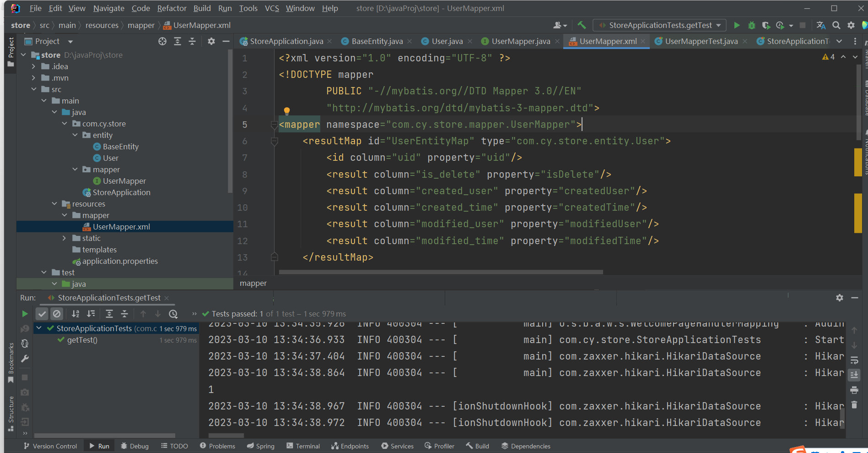This screenshot has height=453, width=868.
Task: Start debugging with the green bug icon
Action: tap(751, 25)
